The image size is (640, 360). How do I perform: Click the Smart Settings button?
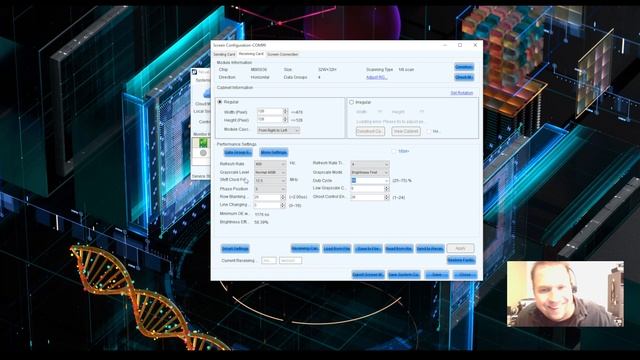235,249
